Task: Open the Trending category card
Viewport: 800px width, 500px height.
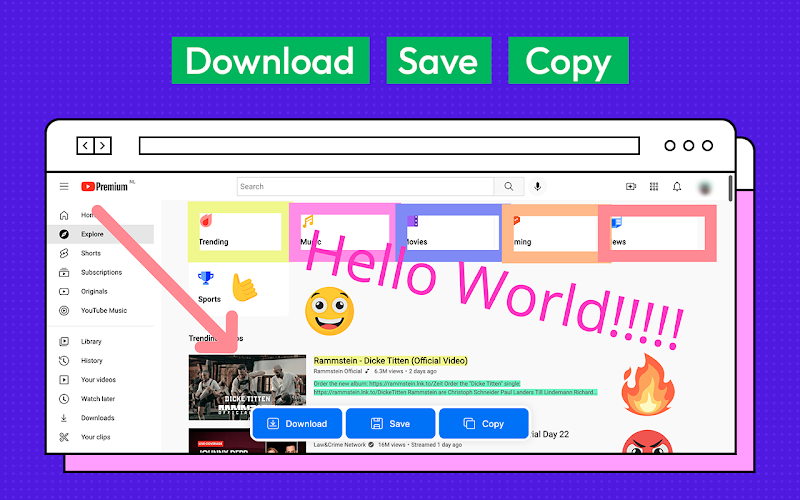Action: (238, 231)
